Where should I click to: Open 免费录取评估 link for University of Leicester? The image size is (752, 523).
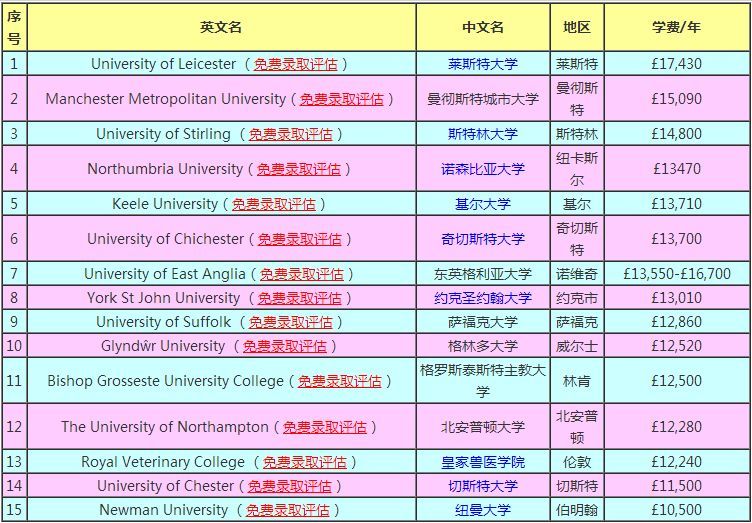[x=295, y=64]
